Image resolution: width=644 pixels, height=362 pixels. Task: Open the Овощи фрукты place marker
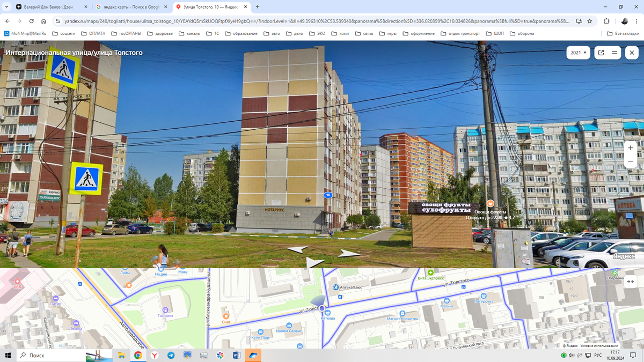[x=490, y=203]
